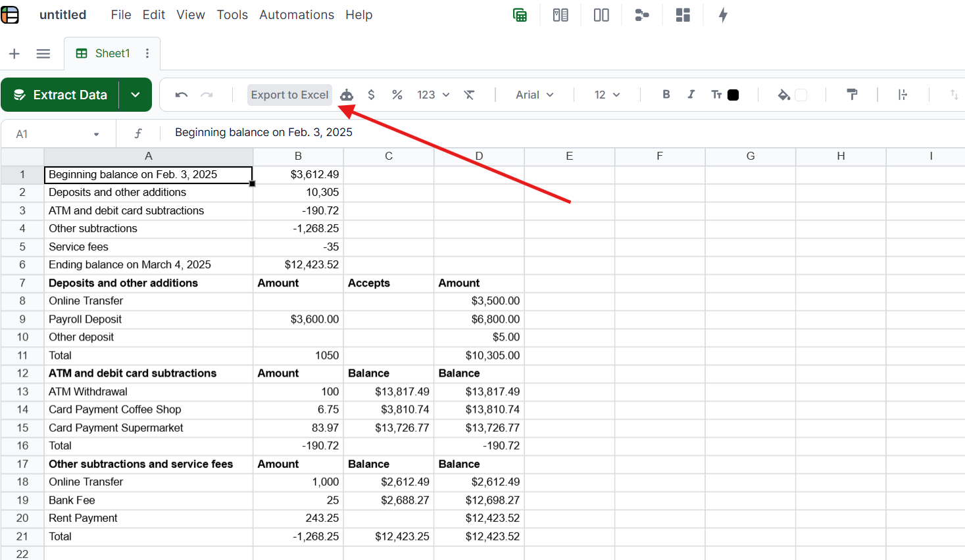This screenshot has width=965, height=560.
Task: Pick the black text color swatch
Action: [733, 95]
